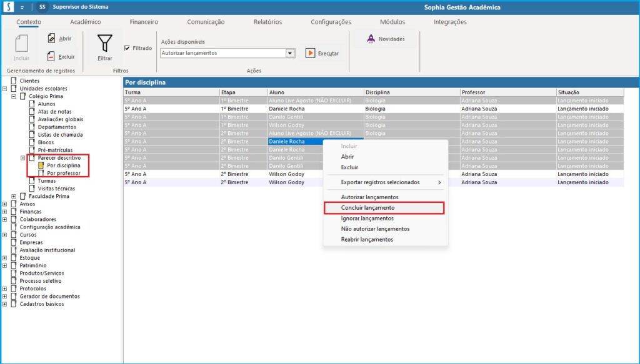
Task: Select Por professor under Parecer descritivo
Action: [64, 173]
